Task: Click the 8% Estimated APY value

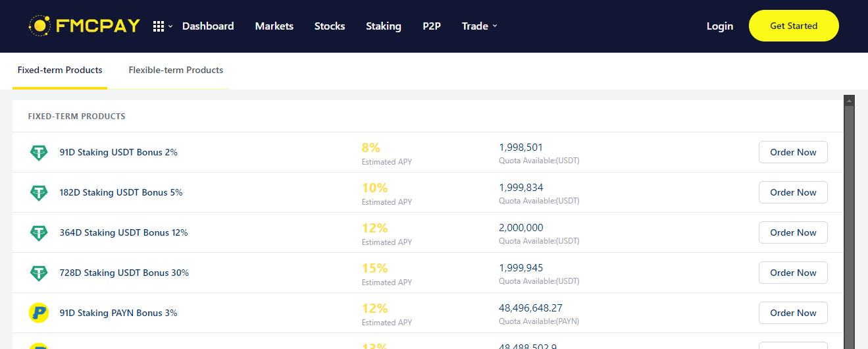Action: pyautogui.click(x=371, y=148)
